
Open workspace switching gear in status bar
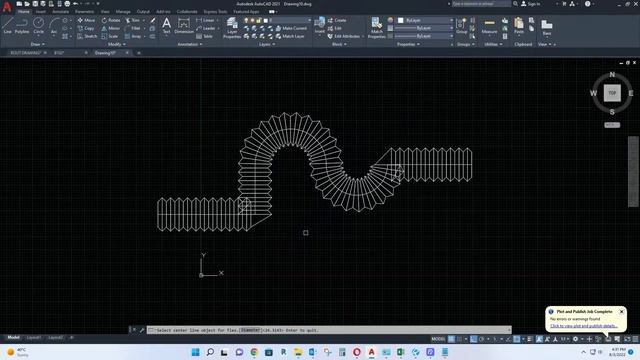575,339
